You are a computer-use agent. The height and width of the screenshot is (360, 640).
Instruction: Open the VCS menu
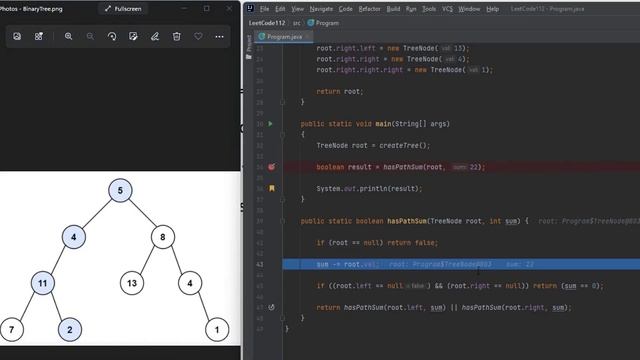pyautogui.click(x=447, y=9)
